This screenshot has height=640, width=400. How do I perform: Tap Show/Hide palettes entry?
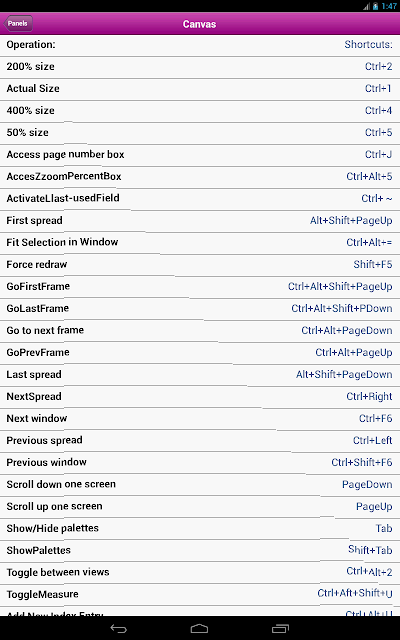point(200,530)
